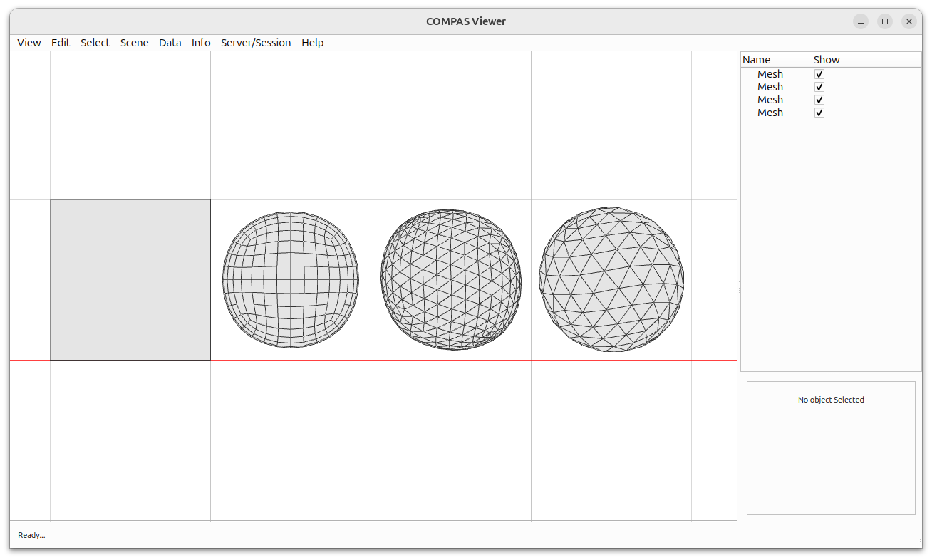932x560 pixels.
Task: Open the Select menu
Action: [x=95, y=43]
